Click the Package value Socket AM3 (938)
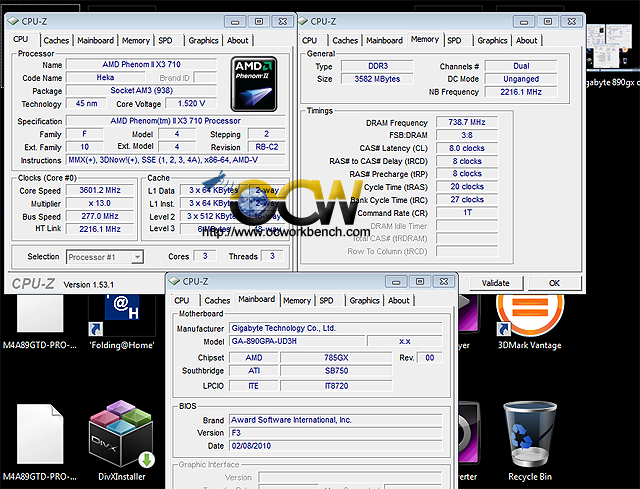This screenshot has width=640, height=489. click(141, 91)
